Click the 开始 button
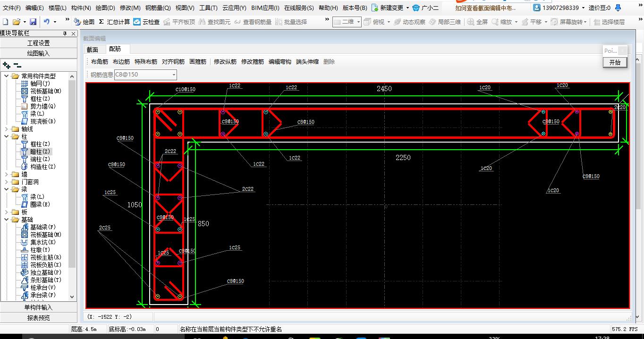The width and height of the screenshot is (644, 339). point(615,62)
